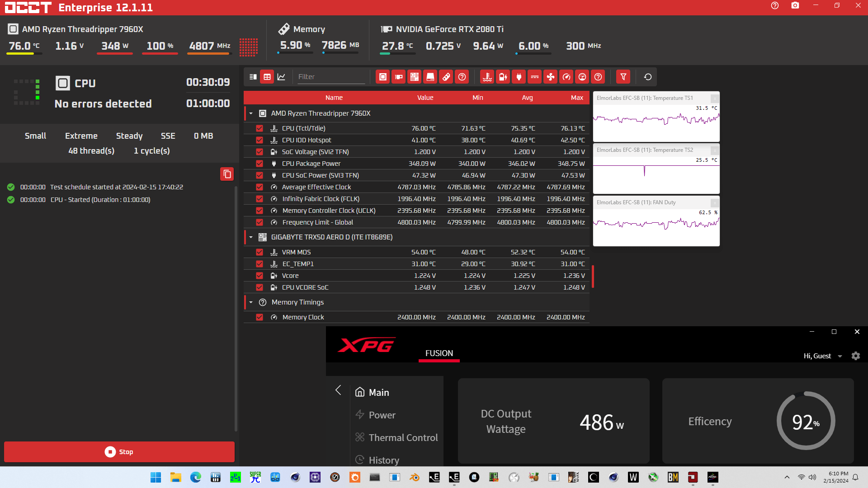Click Temperature TS1 graph corner button

714,98
